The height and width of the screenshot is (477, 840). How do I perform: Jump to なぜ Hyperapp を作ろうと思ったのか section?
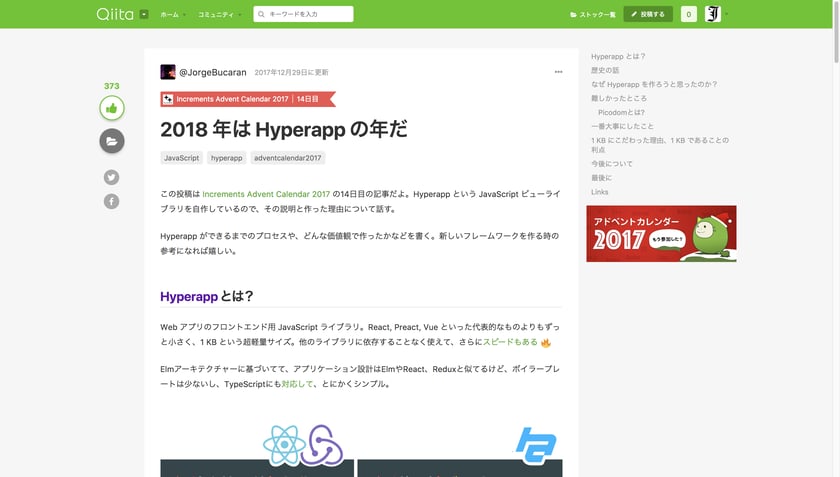[x=654, y=84]
